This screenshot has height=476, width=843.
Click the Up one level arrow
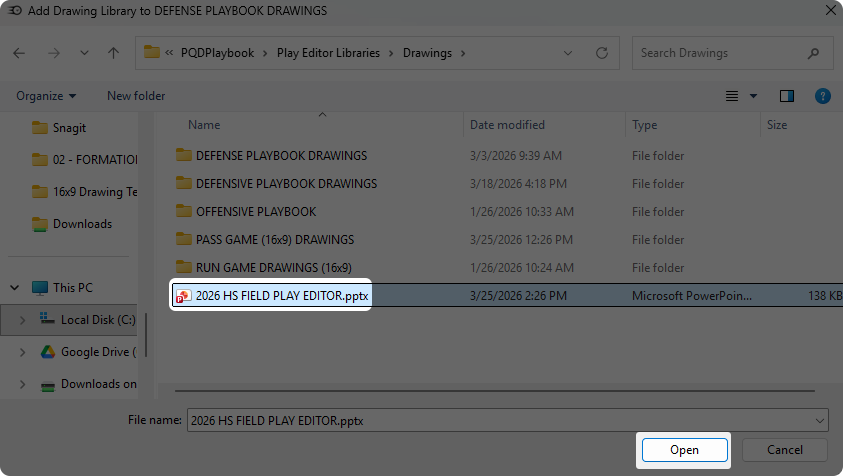[113, 53]
